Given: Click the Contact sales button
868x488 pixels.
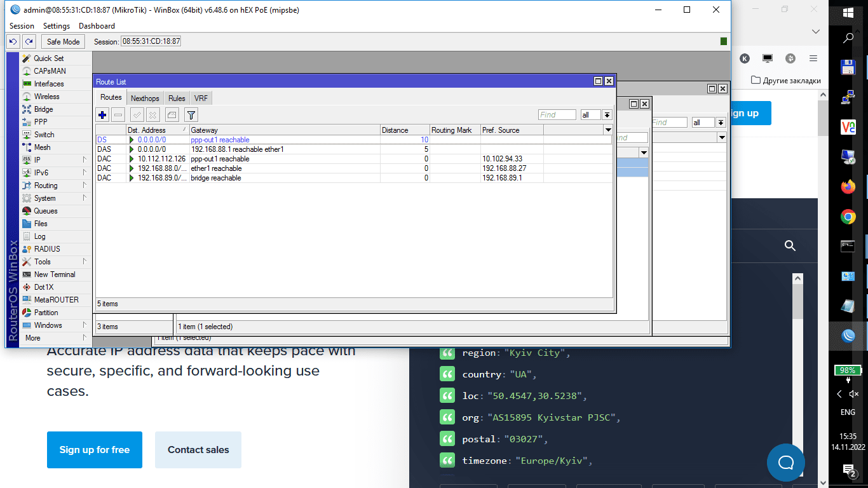Looking at the screenshot, I should pyautogui.click(x=198, y=450).
